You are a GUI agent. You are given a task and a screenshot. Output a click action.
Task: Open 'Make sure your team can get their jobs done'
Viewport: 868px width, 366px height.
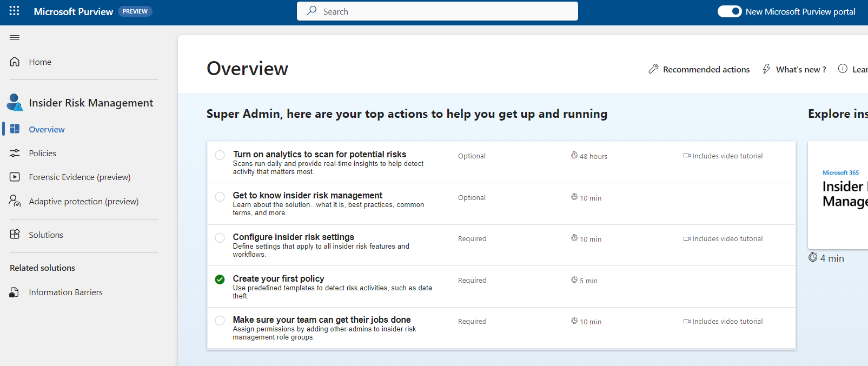(321, 320)
